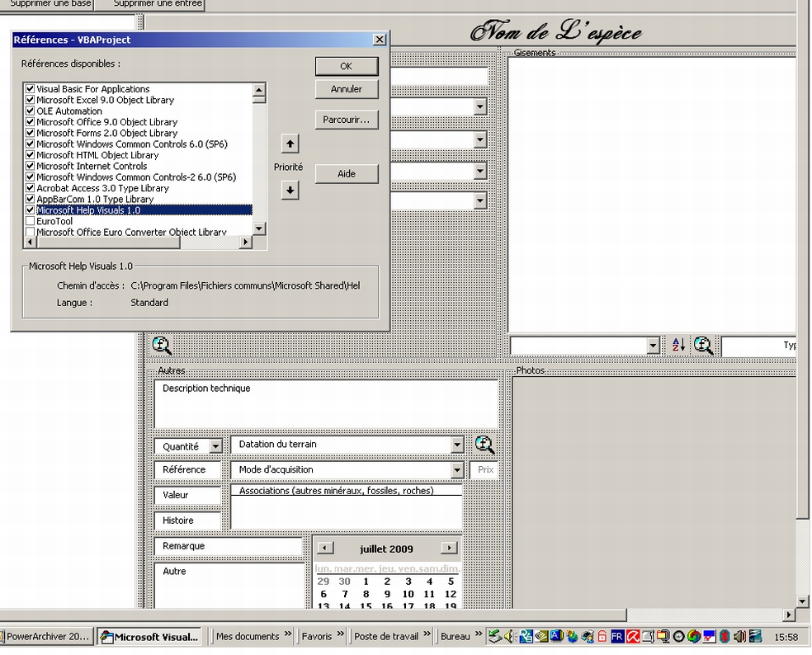The width and height of the screenshot is (812, 655).
Task: Open Poste de travail taskbar toolbar
Action: pyautogui.click(x=386, y=636)
